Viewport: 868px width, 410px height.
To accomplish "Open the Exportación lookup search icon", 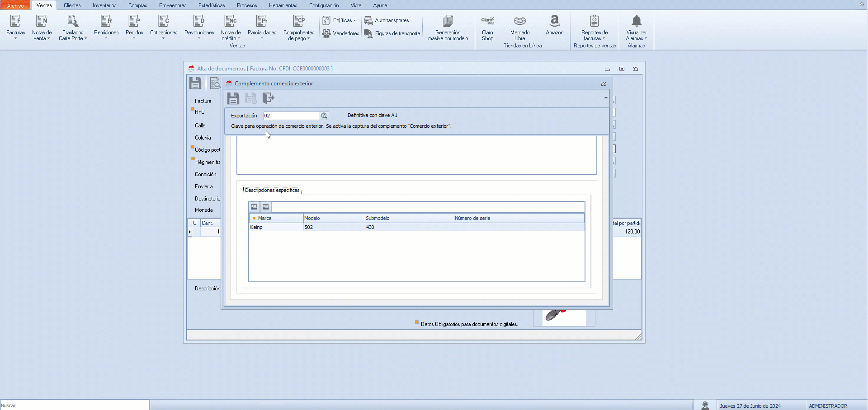I will (324, 116).
